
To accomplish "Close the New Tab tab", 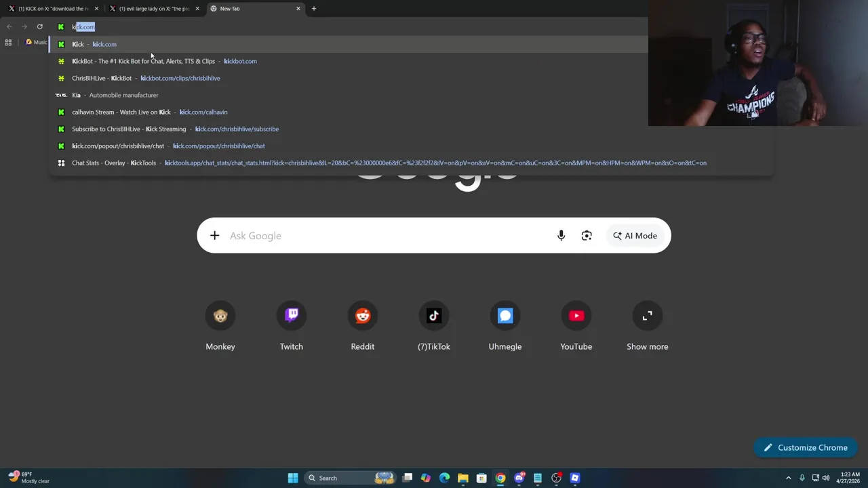I will 298,9.
